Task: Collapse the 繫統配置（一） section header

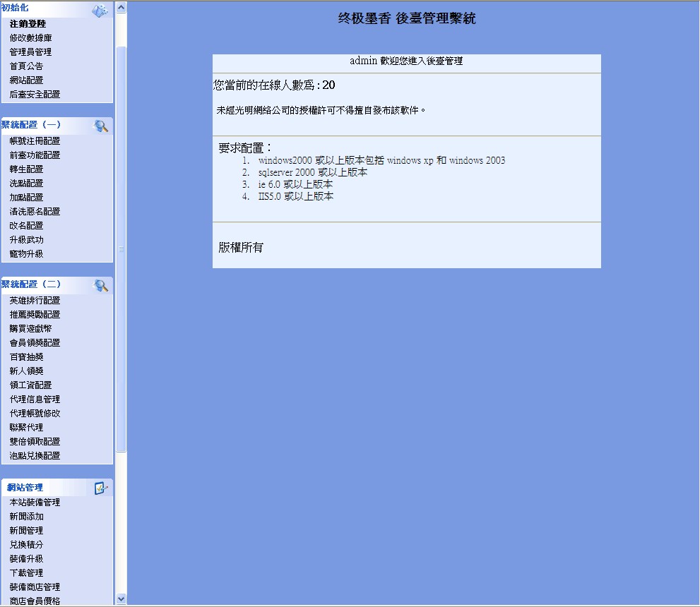Action: click(31, 125)
